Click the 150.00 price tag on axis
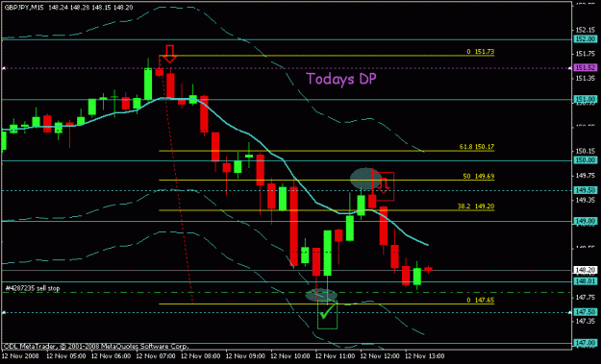 [586, 160]
